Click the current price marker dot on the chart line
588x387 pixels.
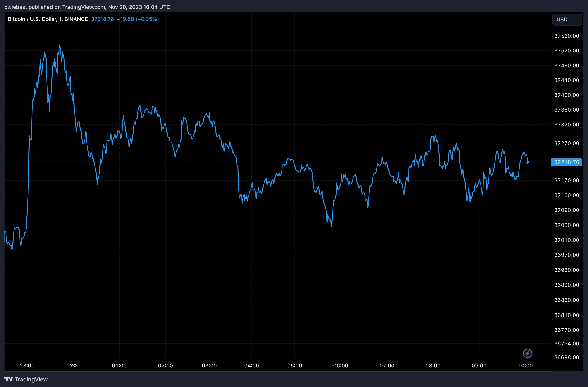point(527,162)
